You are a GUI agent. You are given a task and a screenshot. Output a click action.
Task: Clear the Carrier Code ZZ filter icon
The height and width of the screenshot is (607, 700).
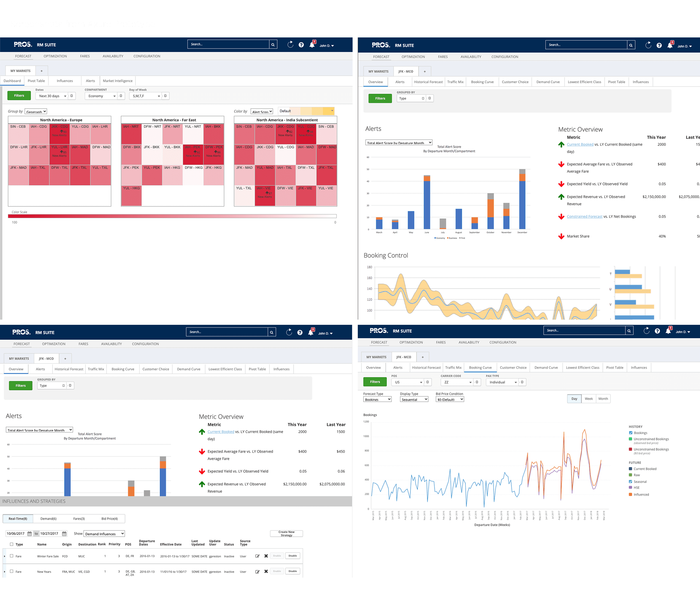point(477,382)
